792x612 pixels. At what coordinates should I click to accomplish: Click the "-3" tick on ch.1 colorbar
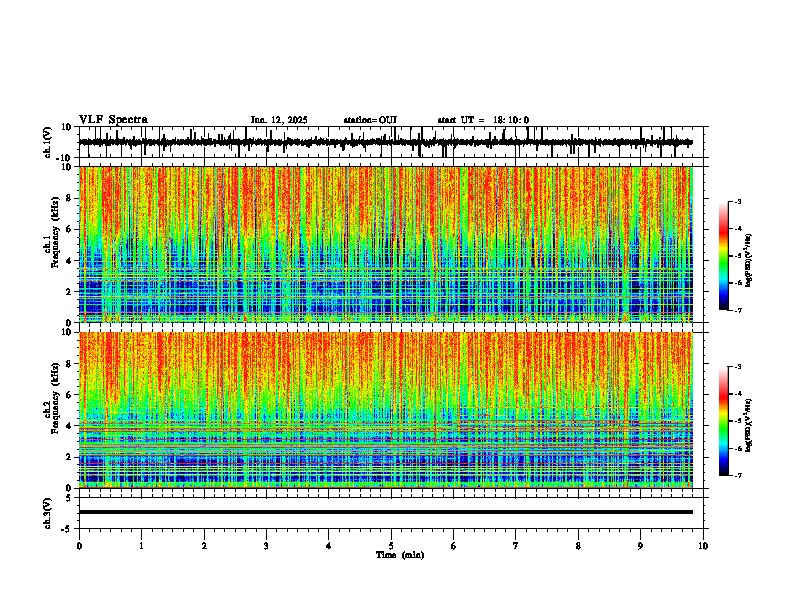pyautogui.click(x=737, y=202)
